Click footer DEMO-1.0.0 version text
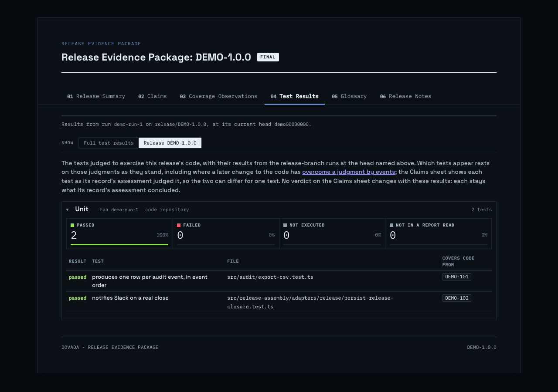This screenshot has width=558, height=392. tap(482, 348)
